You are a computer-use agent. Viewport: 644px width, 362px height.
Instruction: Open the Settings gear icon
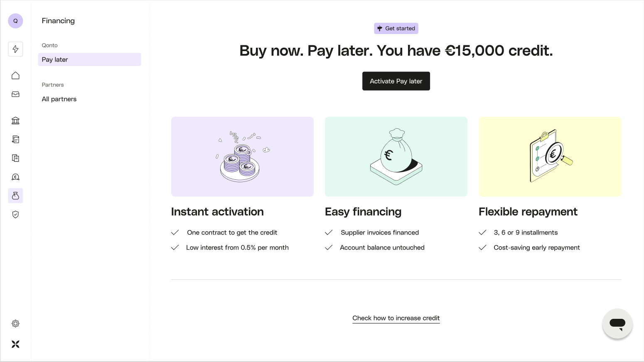(x=15, y=323)
